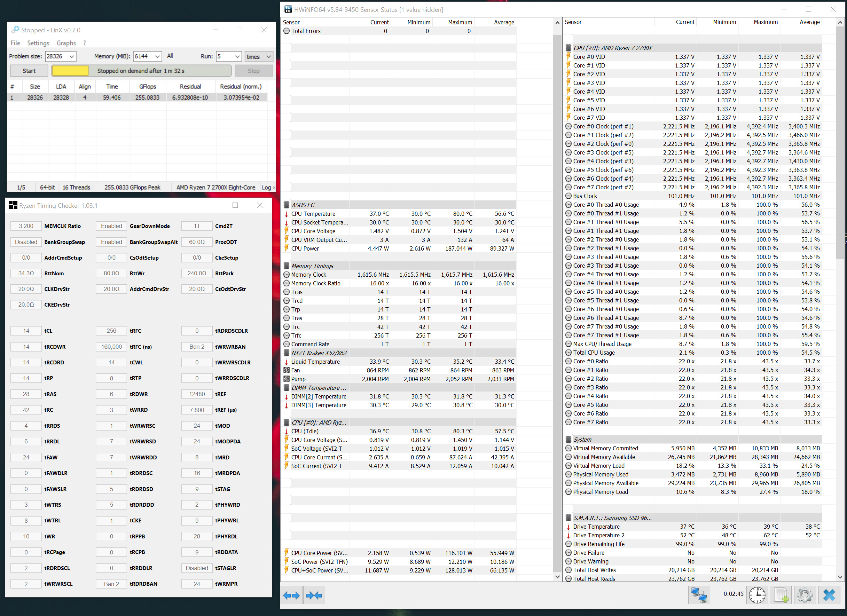Click the CPU Temperature thermometer icon
847x616 pixels.
(x=287, y=214)
